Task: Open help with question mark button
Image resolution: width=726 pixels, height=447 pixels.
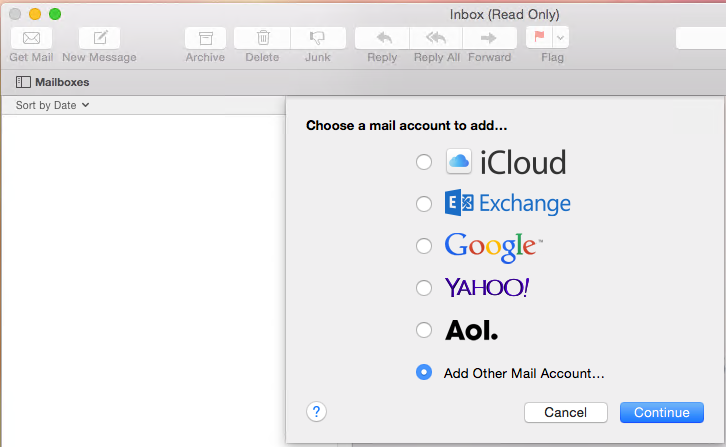Action: pos(316,411)
